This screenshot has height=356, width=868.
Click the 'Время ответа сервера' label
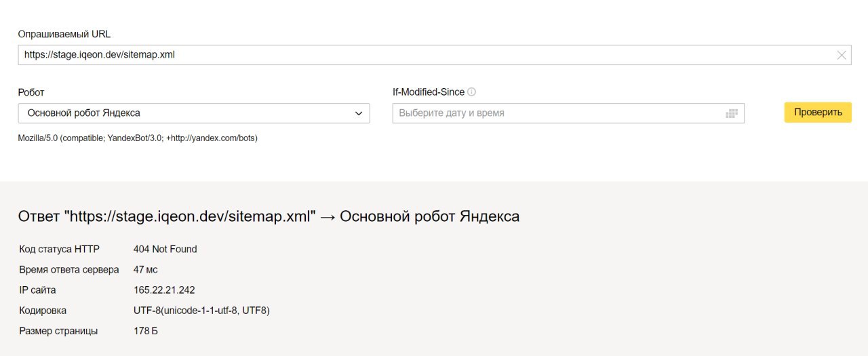click(69, 270)
